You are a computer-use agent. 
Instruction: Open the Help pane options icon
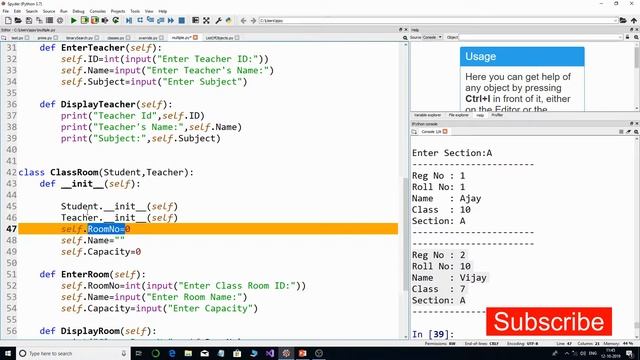[636, 37]
